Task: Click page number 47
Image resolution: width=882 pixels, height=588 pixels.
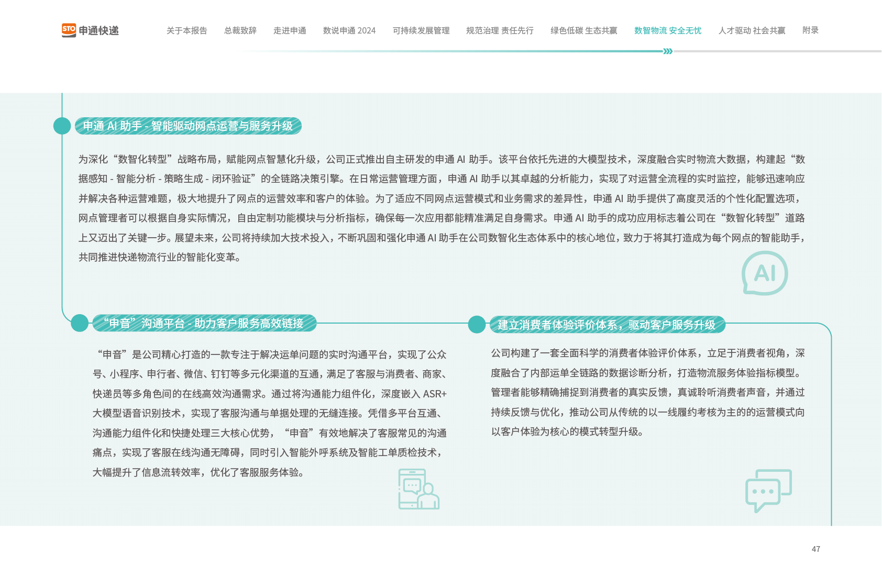Action: coord(815,549)
